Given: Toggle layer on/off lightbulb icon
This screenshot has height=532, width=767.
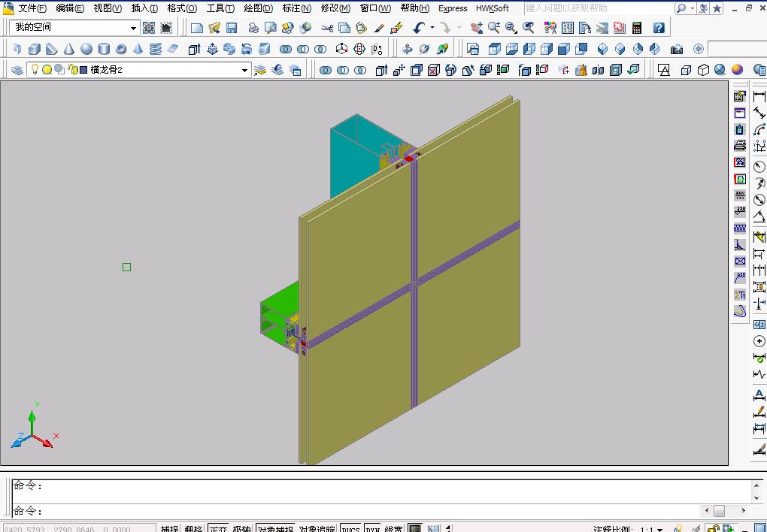Looking at the screenshot, I should point(35,69).
